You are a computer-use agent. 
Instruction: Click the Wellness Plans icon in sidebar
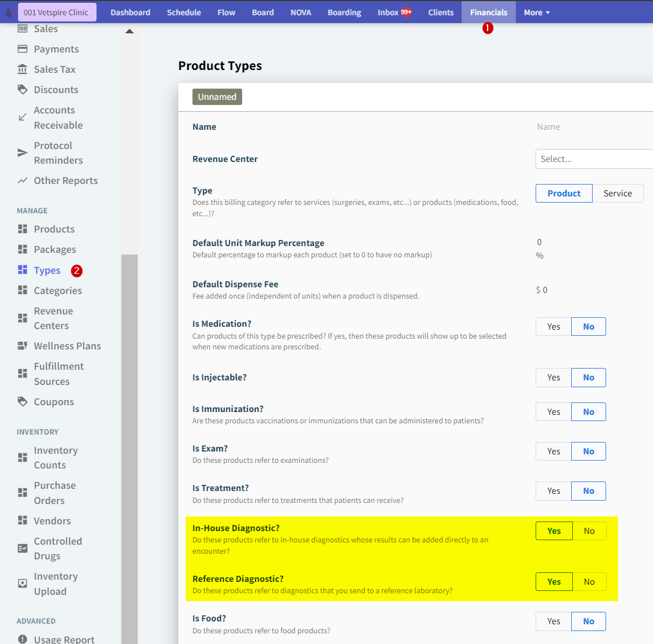(23, 346)
